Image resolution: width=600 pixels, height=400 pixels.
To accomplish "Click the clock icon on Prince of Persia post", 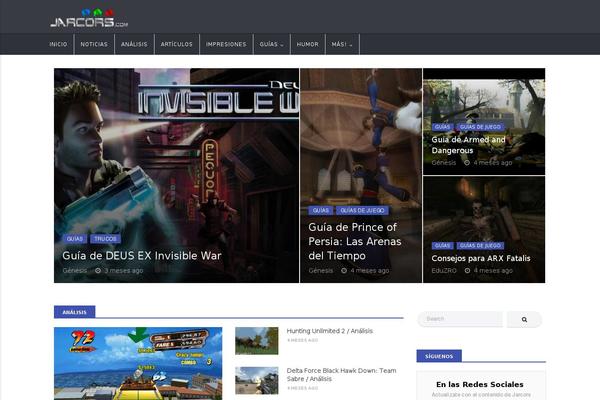I will 344,270.
